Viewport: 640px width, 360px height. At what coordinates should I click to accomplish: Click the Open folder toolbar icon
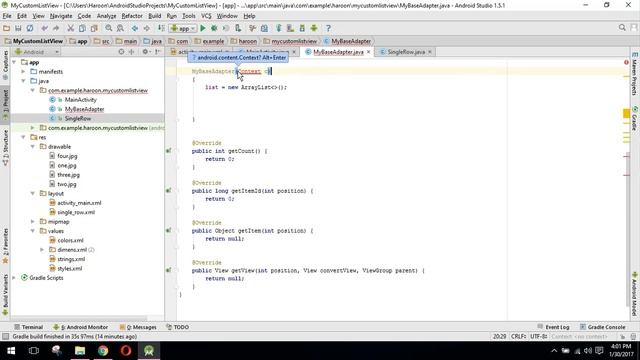click(x=6, y=28)
